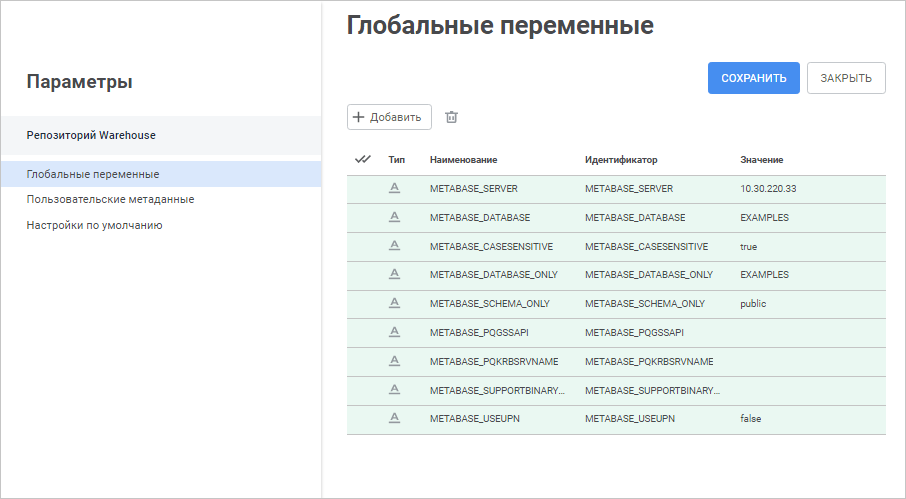Click the type icon for METABASE_CASESENSITIVE
Screen dimensions: 906x499
[394, 246]
